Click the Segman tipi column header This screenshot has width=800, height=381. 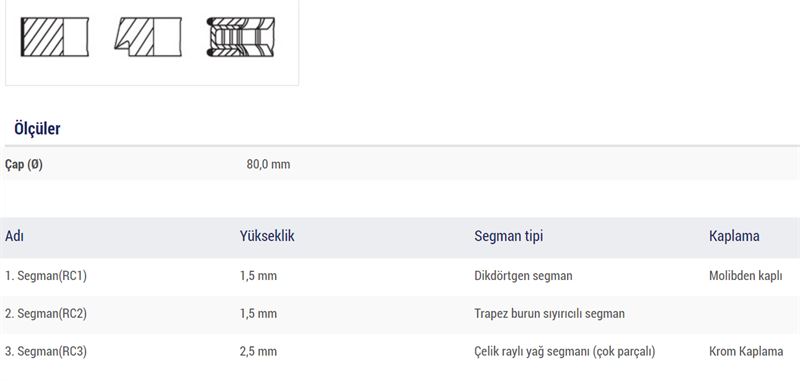point(509,236)
